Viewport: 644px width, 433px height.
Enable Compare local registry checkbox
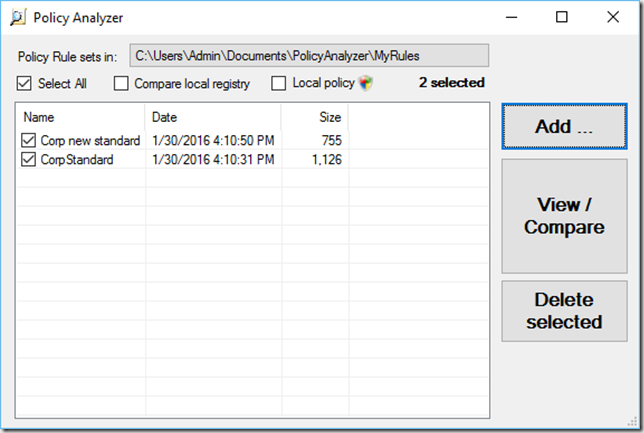(x=121, y=83)
